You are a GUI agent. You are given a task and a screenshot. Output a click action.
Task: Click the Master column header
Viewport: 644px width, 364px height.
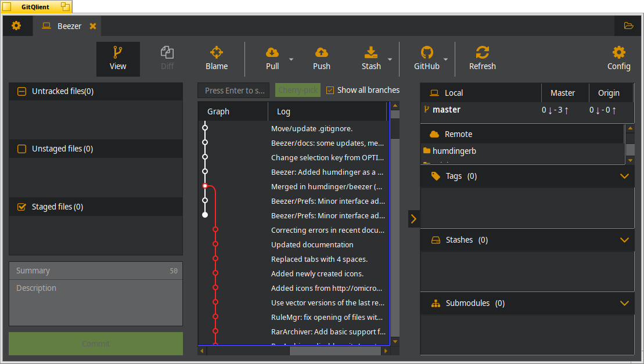(565, 93)
